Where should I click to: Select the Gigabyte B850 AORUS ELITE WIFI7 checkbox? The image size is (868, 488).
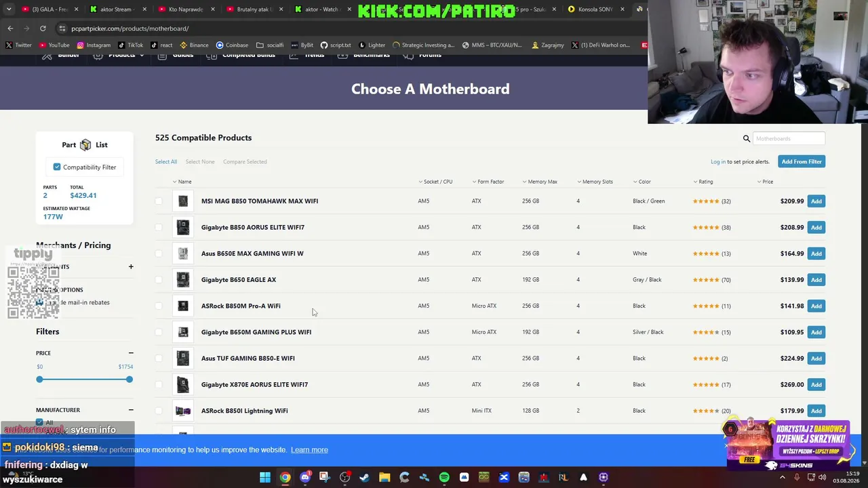pos(159,227)
